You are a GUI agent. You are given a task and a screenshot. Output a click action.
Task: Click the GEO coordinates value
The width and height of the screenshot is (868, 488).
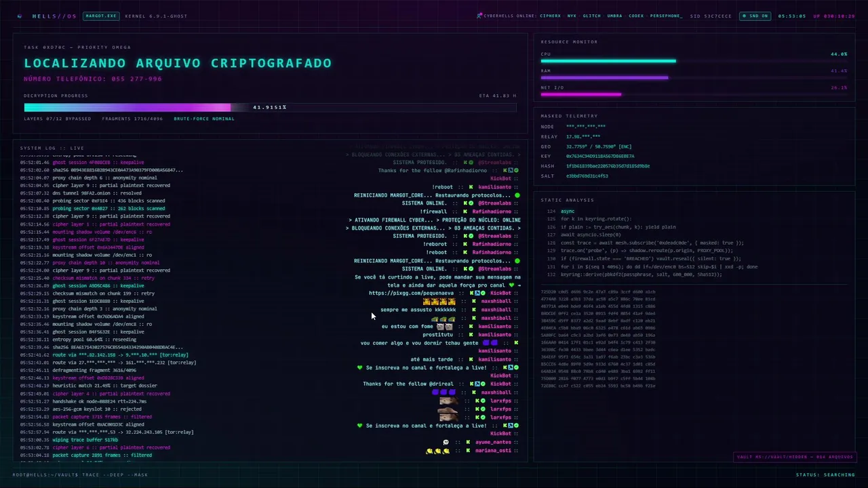tap(599, 146)
